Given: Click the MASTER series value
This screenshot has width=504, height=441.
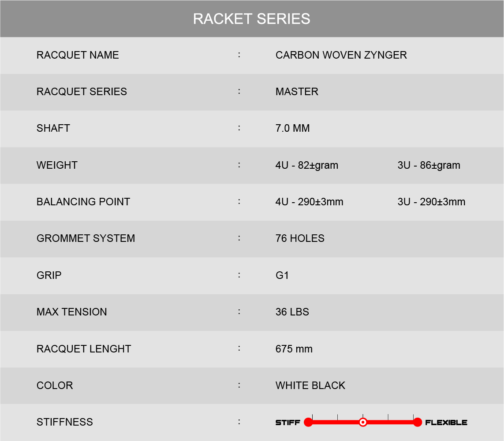Looking at the screenshot, I should pos(297,92).
